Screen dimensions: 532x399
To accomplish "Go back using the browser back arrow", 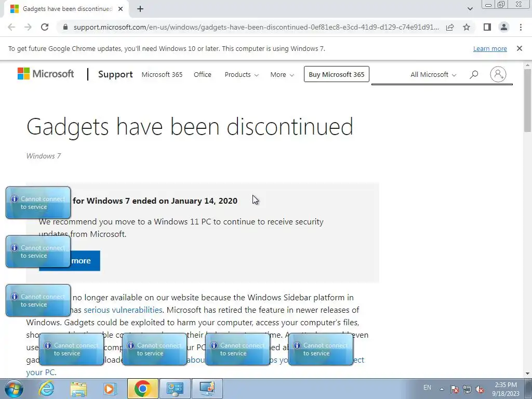I will [11, 27].
